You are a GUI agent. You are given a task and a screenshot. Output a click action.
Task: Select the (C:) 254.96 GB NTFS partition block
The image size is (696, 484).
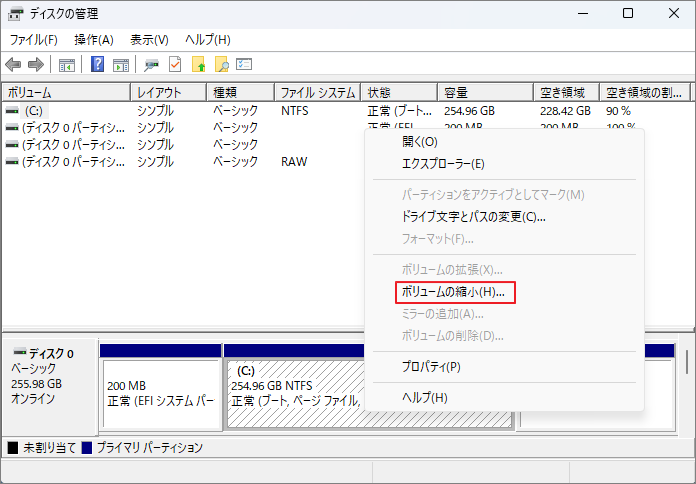coord(295,394)
